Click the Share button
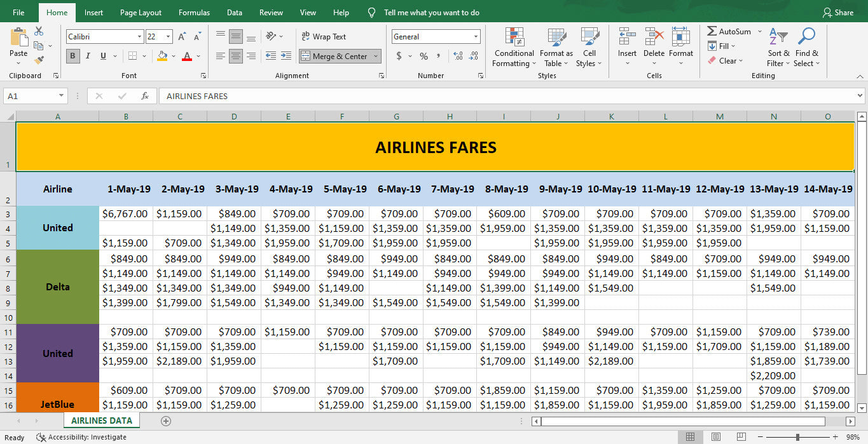 (x=838, y=13)
